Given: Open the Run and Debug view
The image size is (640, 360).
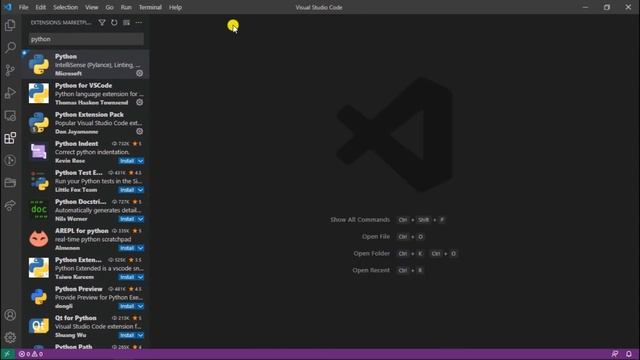Looking at the screenshot, I should (x=10, y=93).
